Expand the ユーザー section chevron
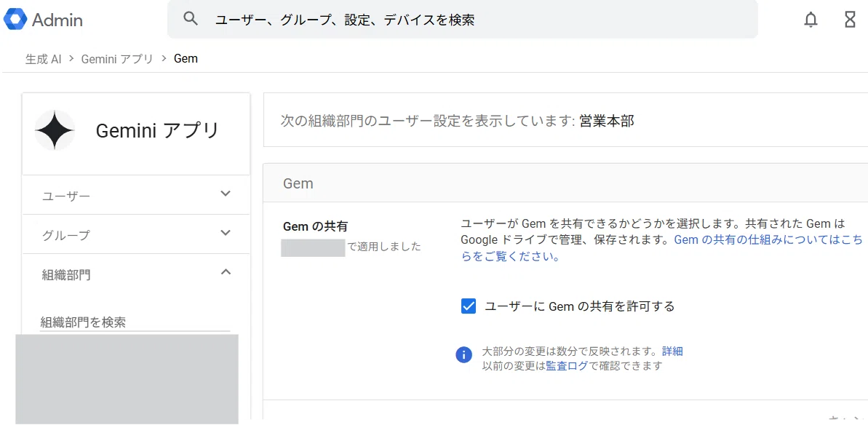The image size is (868, 425). click(x=226, y=194)
